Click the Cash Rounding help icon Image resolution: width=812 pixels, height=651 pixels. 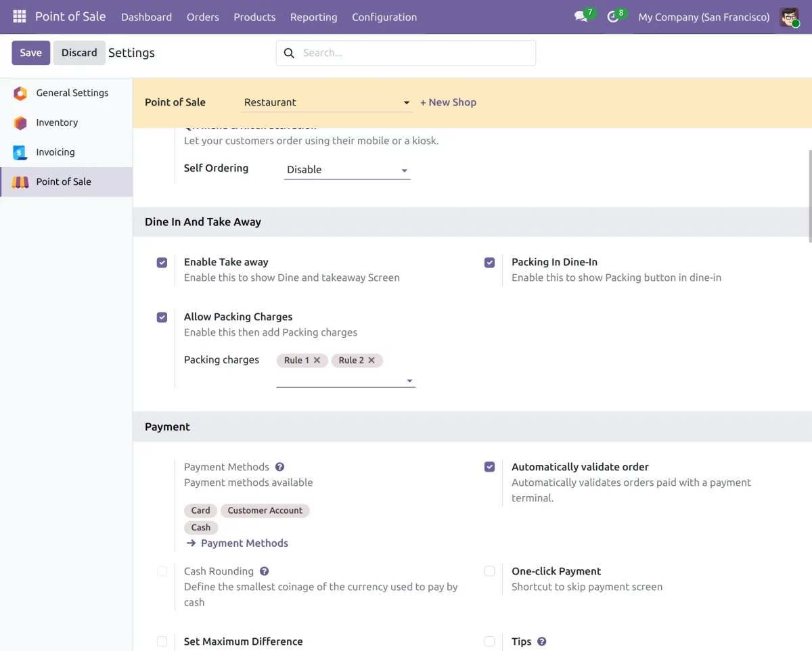point(264,571)
